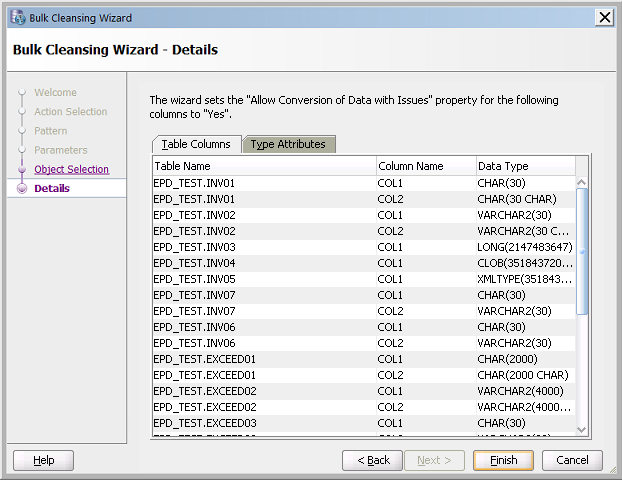Screen dimensions: 622x480
Task: Open Help for the wizard
Action: [43, 460]
